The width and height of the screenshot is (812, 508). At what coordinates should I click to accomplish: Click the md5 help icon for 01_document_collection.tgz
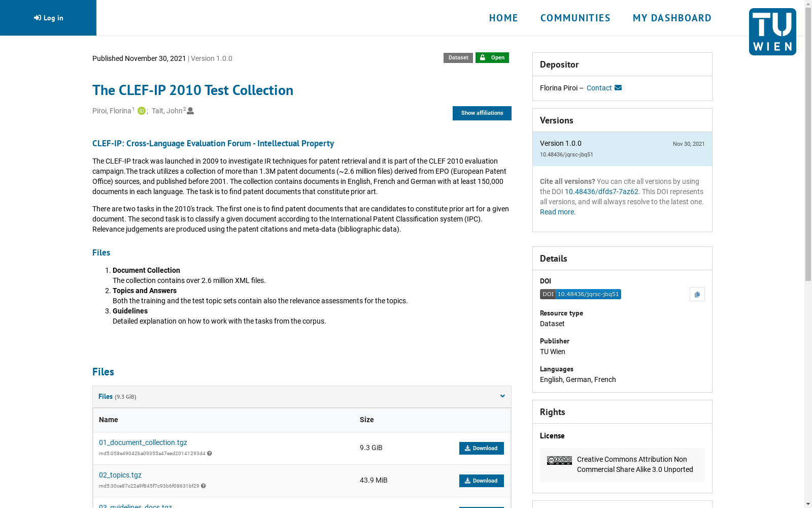210,454
